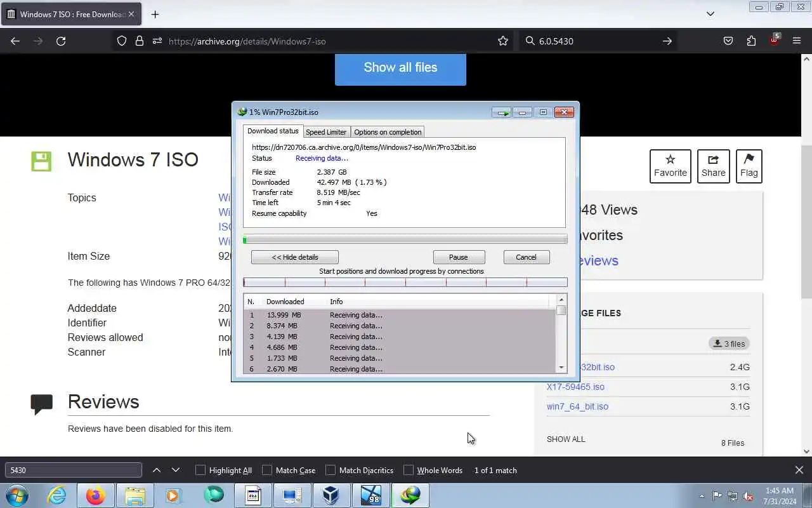Collapse the view with Hide details button
812x508 pixels.
point(295,257)
